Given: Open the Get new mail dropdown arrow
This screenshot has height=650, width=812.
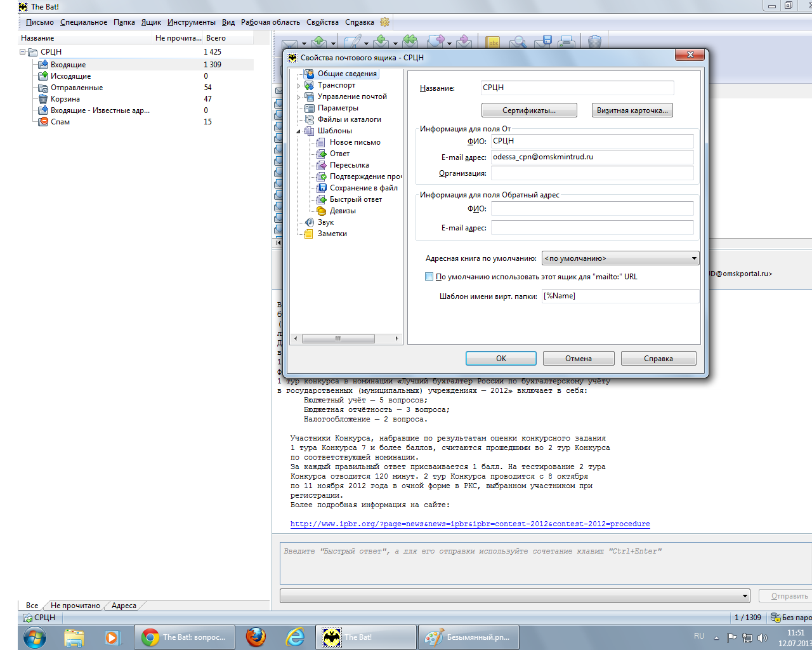Looking at the screenshot, I should 304,44.
